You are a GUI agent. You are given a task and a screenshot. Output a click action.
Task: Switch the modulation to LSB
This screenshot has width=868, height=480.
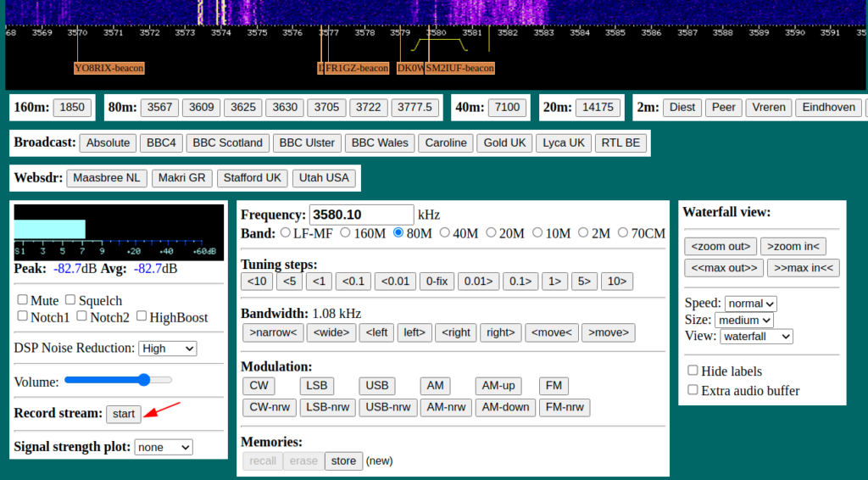[x=317, y=386]
